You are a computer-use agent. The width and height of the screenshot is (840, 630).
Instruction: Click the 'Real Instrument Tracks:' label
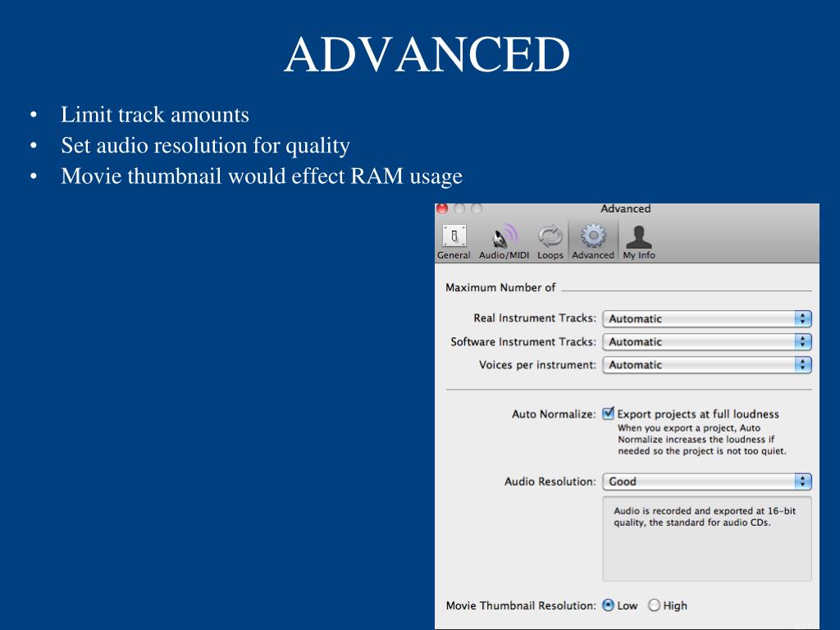(535, 318)
